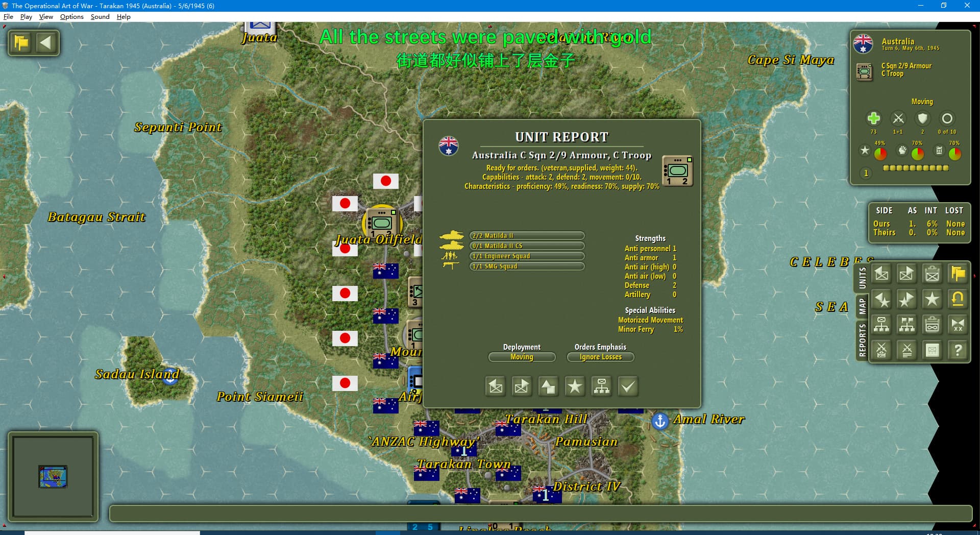Toggle Orders Emphasis 'Ignore Losses'
This screenshot has height=535, width=980.
600,357
